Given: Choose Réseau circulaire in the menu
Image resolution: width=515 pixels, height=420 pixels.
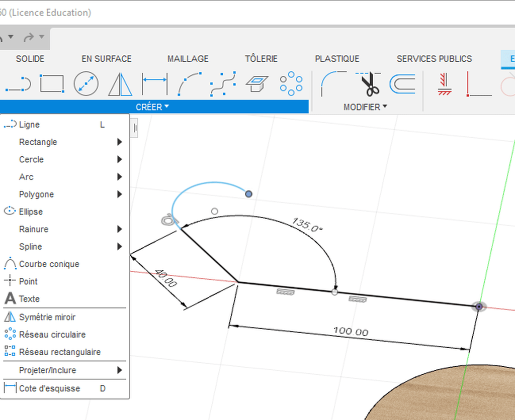Looking at the screenshot, I should [65, 335].
